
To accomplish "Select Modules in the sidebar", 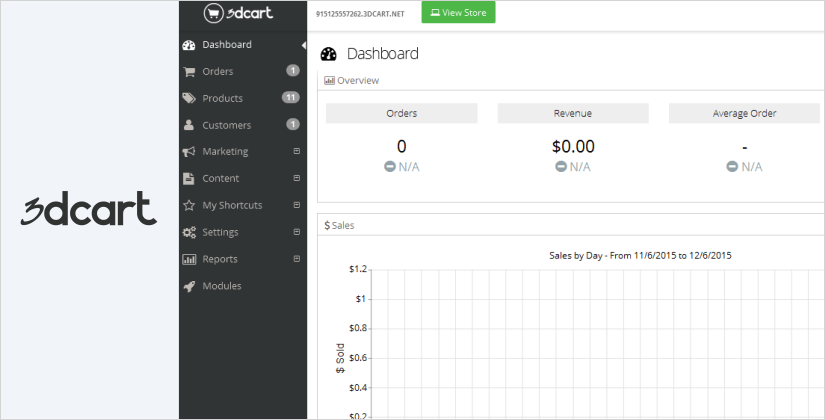I will (x=221, y=286).
